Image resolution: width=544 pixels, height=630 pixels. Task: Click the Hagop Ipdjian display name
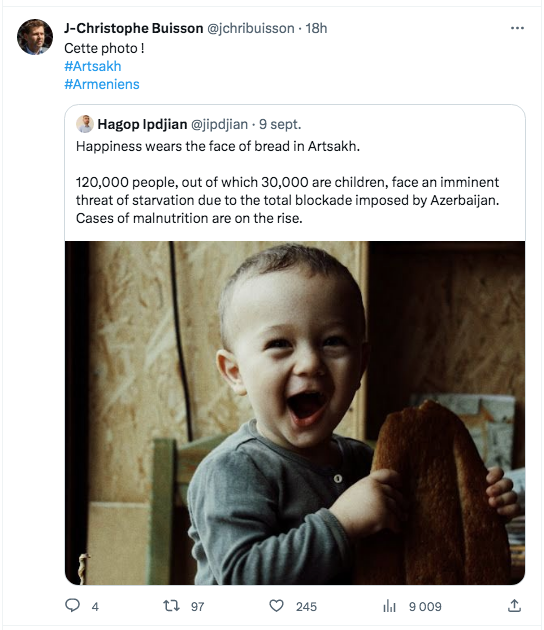(x=143, y=125)
